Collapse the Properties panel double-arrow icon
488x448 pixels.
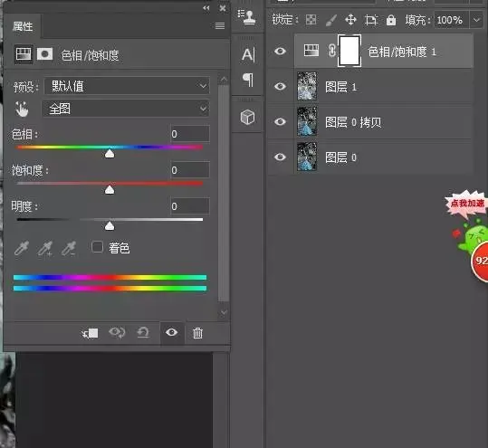(x=206, y=8)
